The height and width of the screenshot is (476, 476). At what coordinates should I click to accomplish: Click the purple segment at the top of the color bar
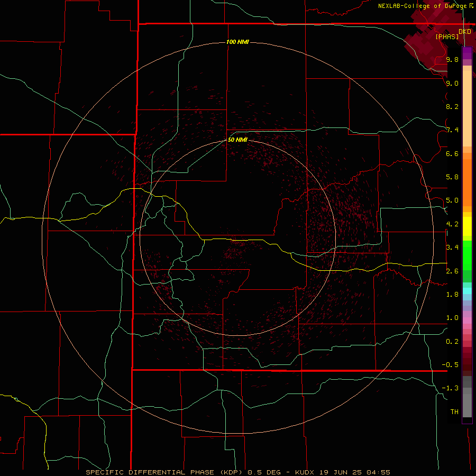[467, 53]
